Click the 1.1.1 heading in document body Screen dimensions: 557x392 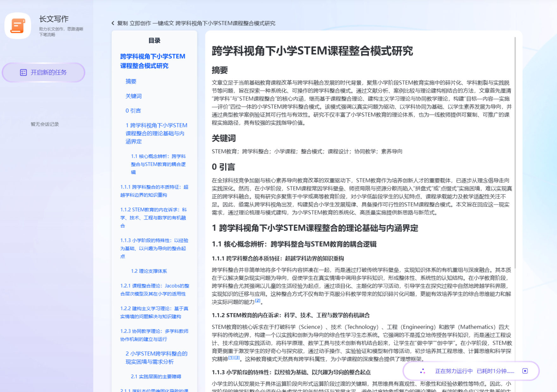tap(278, 258)
